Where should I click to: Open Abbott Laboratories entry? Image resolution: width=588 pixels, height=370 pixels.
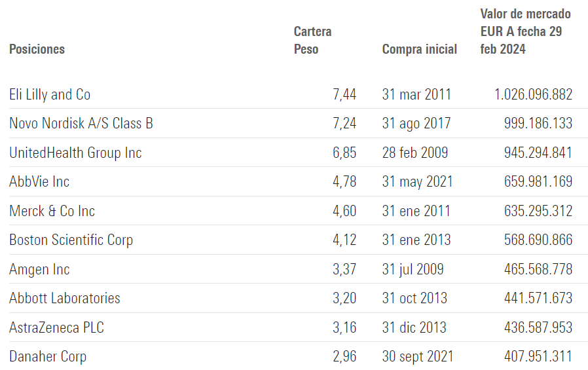(65, 298)
